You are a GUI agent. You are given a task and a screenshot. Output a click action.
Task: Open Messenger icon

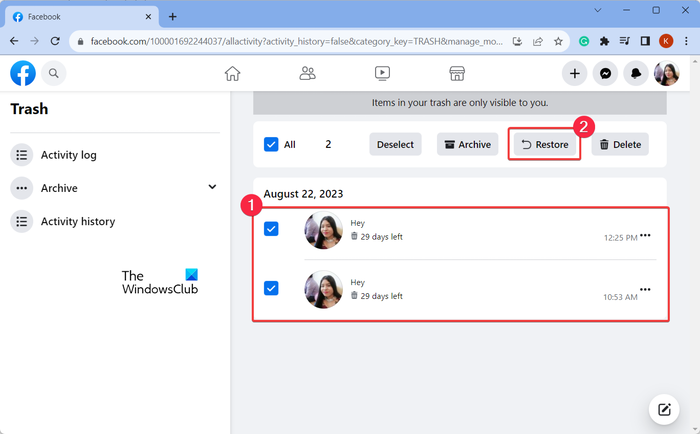coord(605,73)
